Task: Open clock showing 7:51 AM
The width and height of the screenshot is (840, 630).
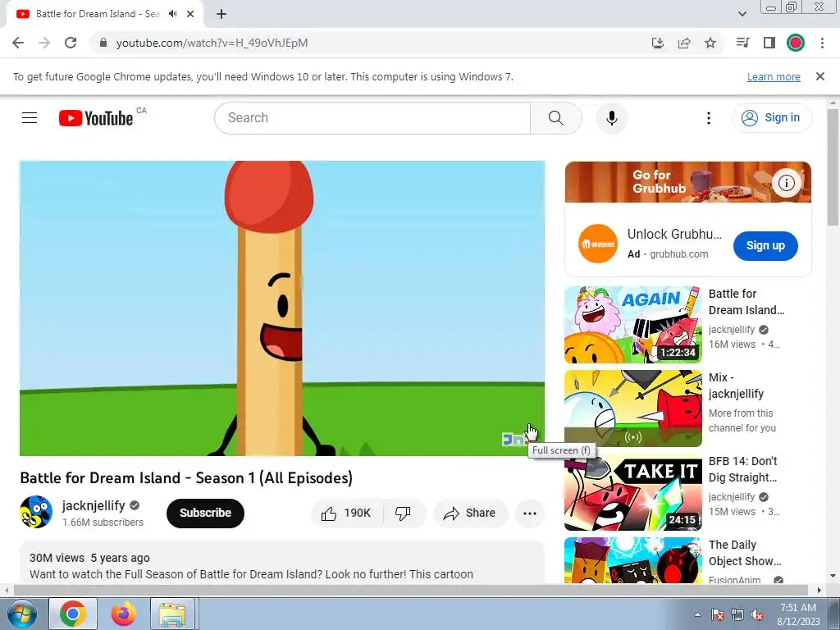Action: pyautogui.click(x=798, y=614)
